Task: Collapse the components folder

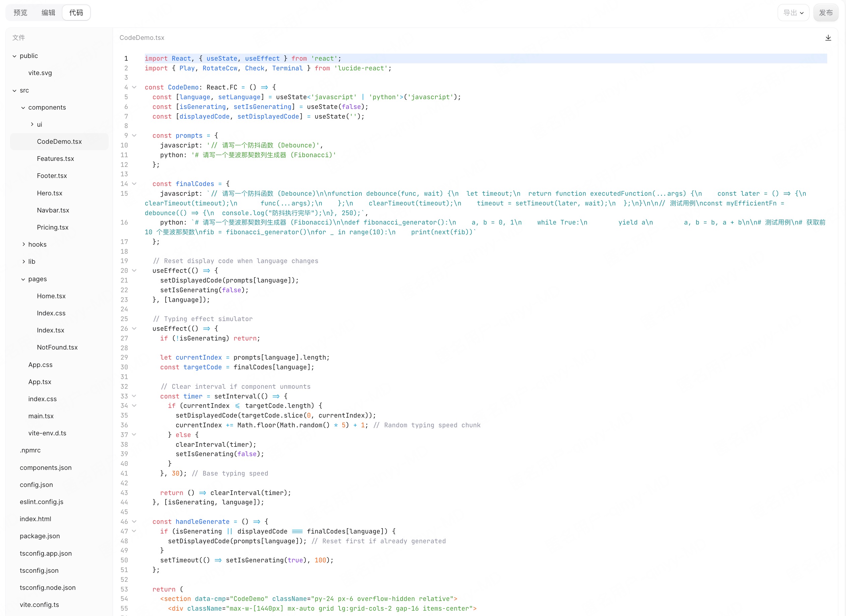Action: pos(23,108)
